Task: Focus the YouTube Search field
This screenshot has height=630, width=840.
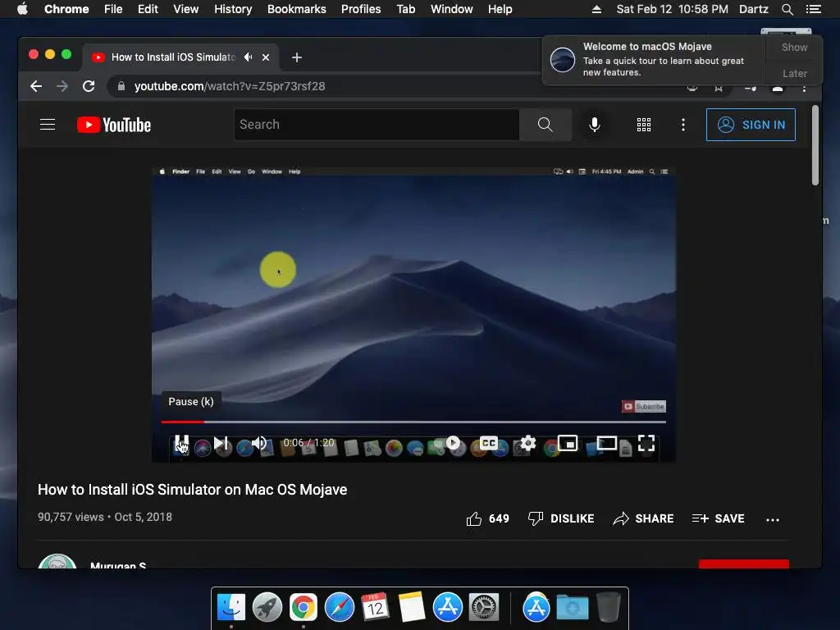Action: coord(377,125)
